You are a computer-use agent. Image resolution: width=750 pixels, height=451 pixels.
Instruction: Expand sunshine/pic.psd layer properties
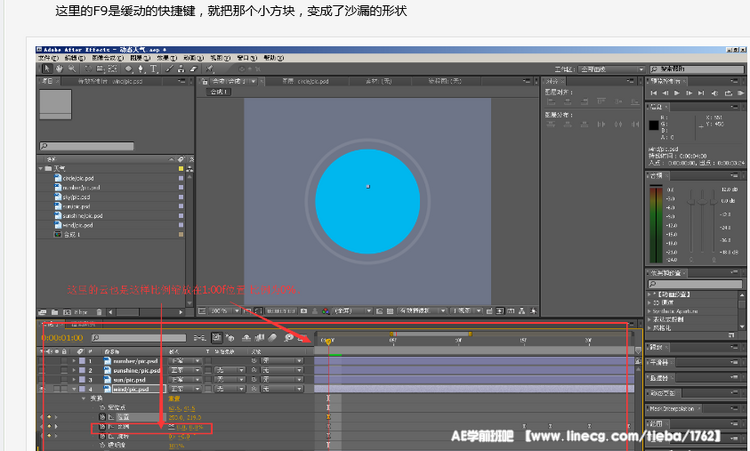tap(74, 370)
